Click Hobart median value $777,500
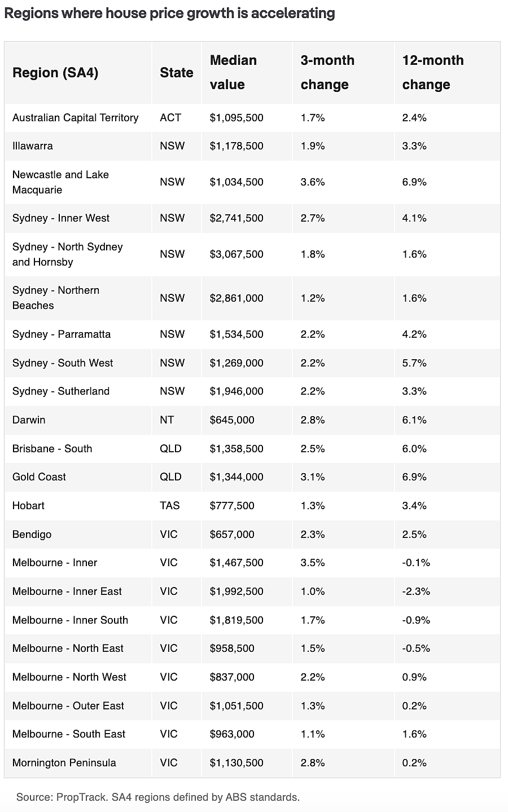This screenshot has height=812, width=508. pos(232,506)
